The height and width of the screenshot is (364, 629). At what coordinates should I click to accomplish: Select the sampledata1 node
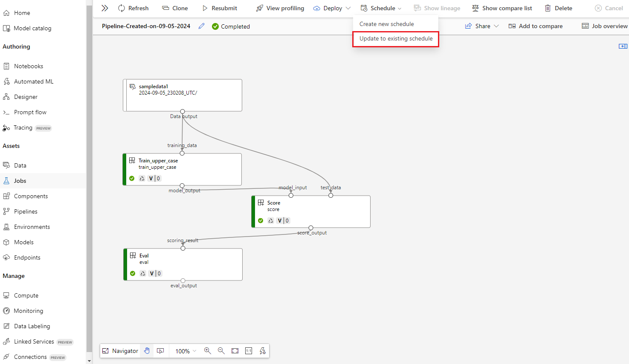point(183,95)
